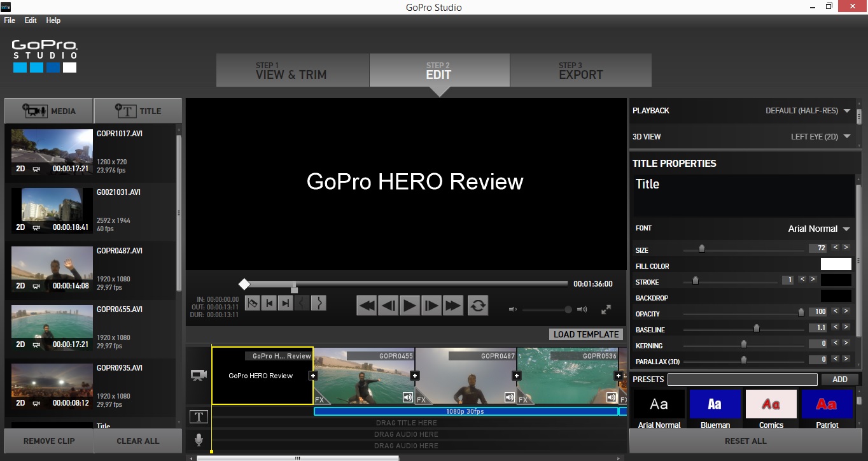Jump to next edit point button

tap(286, 304)
